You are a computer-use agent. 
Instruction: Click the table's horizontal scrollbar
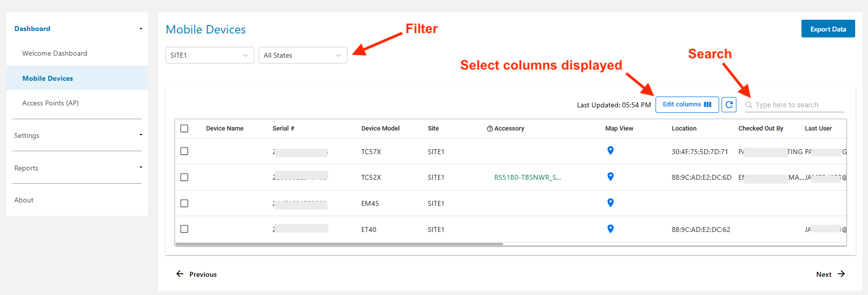339,244
